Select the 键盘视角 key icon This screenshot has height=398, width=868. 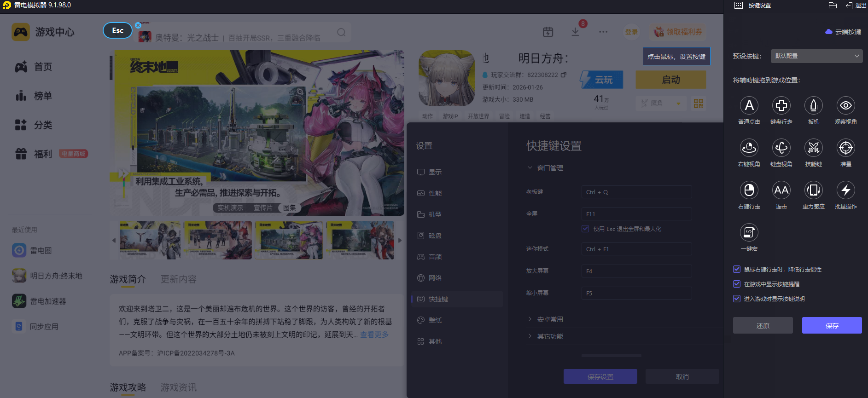pos(781,148)
